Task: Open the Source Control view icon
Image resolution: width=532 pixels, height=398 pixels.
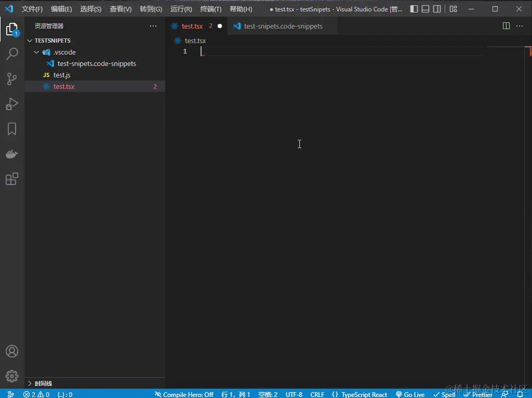Action: tap(12, 79)
